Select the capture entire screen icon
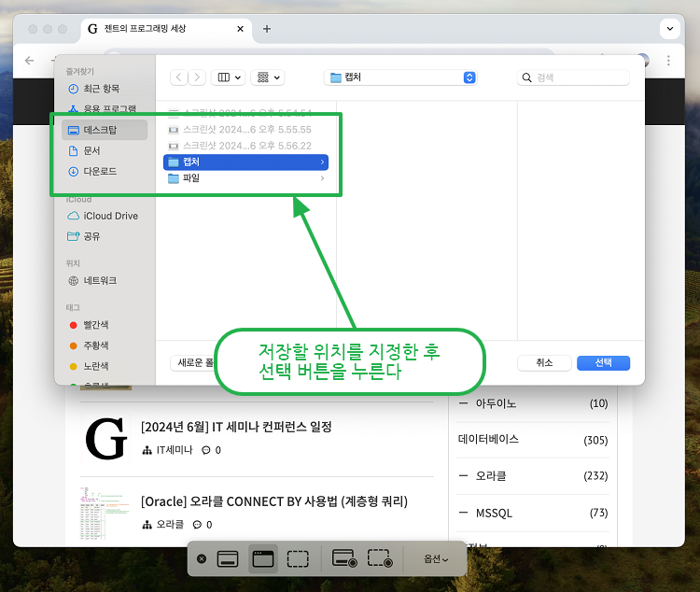This screenshot has width=700, height=592. point(228,558)
